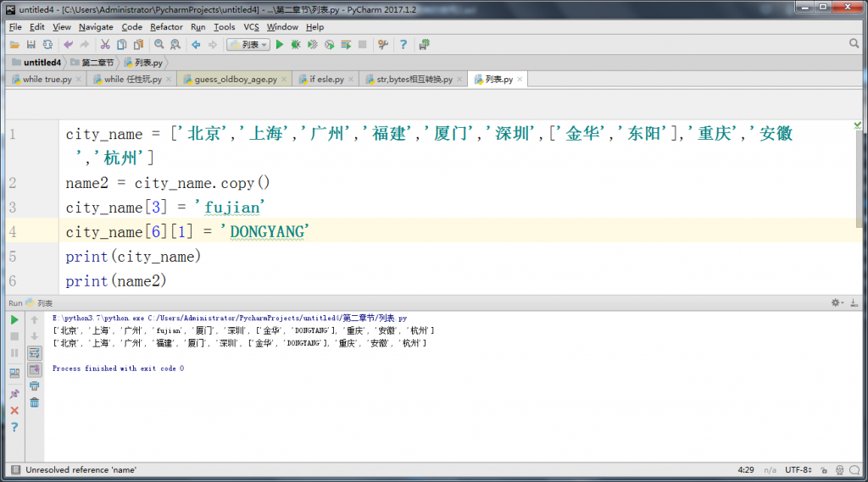868x482 pixels.
Task: Print the console output with printer icon
Action: point(34,386)
